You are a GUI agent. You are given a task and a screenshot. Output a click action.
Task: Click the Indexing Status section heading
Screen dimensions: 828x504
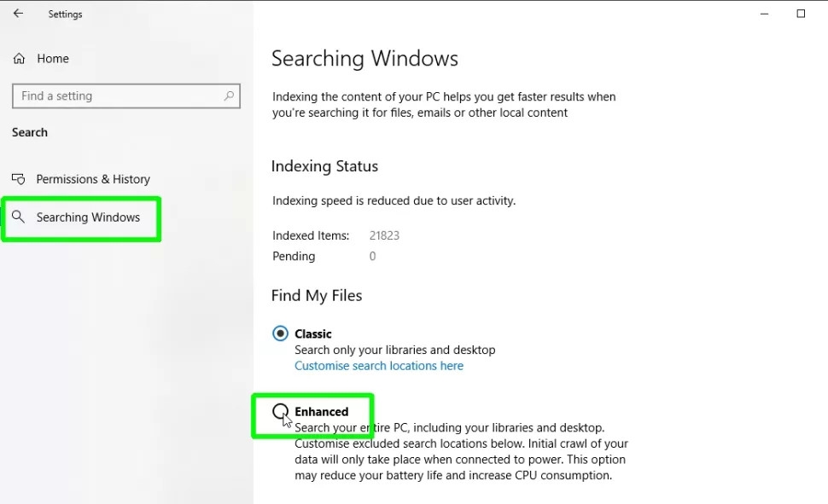[x=324, y=165]
